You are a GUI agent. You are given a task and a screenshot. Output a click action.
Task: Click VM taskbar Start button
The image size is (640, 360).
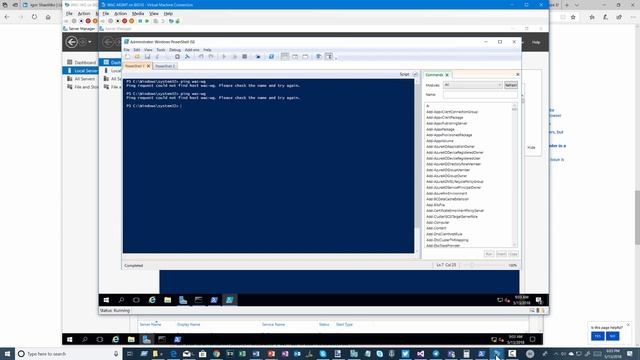tap(106, 300)
